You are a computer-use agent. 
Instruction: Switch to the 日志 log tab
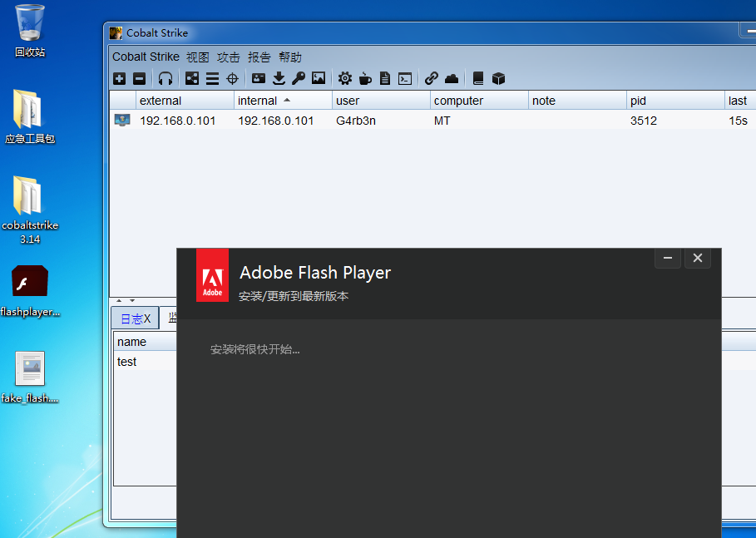click(x=136, y=318)
